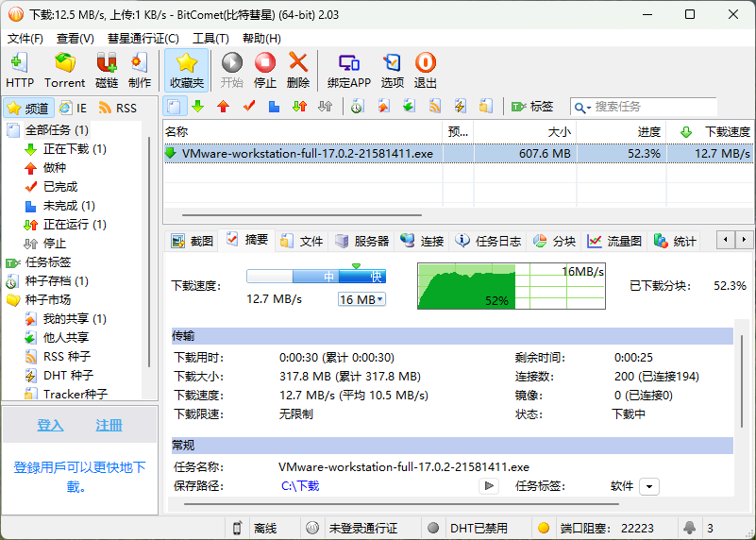This screenshot has width=756, height=540.
Task: Open the 彗星通行证(C) menu
Action: click(143, 39)
